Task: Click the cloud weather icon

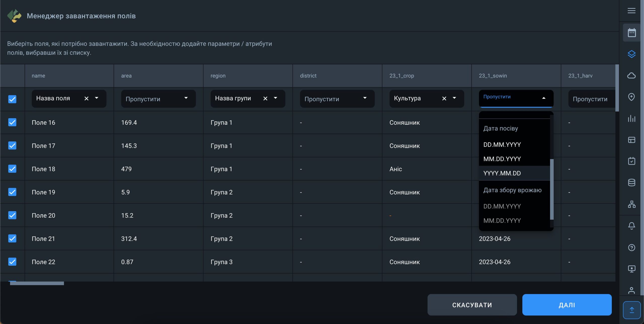Action: click(631, 75)
